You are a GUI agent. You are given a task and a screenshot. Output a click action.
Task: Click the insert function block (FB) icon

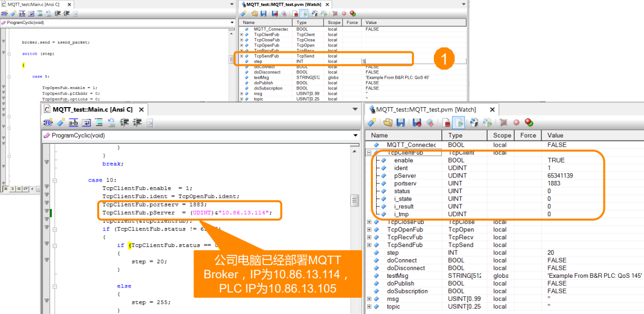[48, 122]
